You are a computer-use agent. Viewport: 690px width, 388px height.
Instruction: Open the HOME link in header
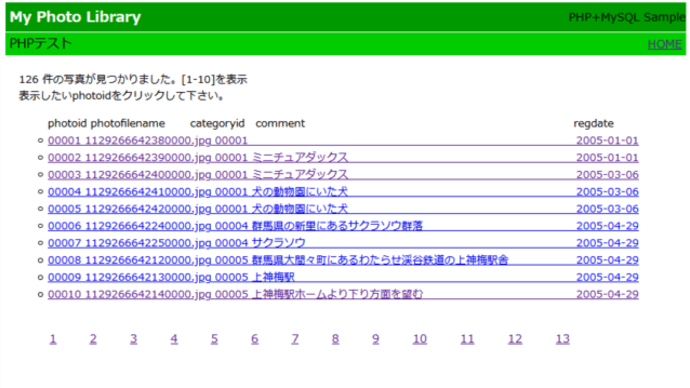pyautogui.click(x=664, y=44)
